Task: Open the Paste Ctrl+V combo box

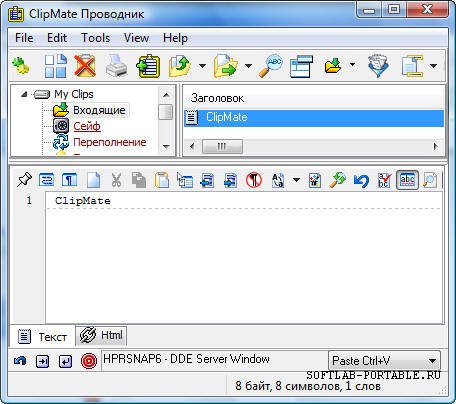Action: [384, 361]
